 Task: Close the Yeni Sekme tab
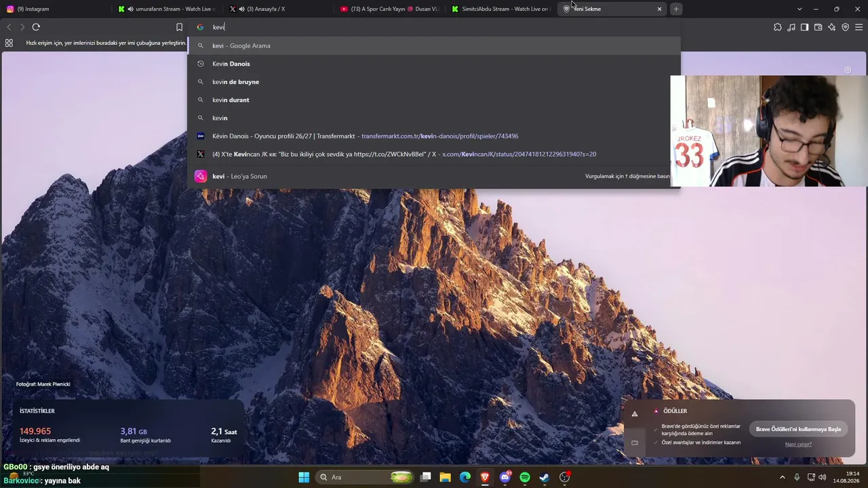coord(659,9)
